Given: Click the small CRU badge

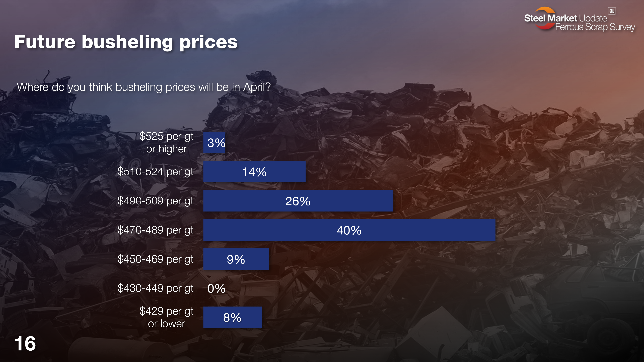Looking at the screenshot, I should [611, 11].
